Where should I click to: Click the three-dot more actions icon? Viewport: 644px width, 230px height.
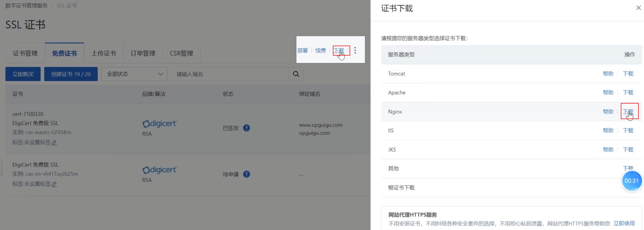click(x=355, y=50)
